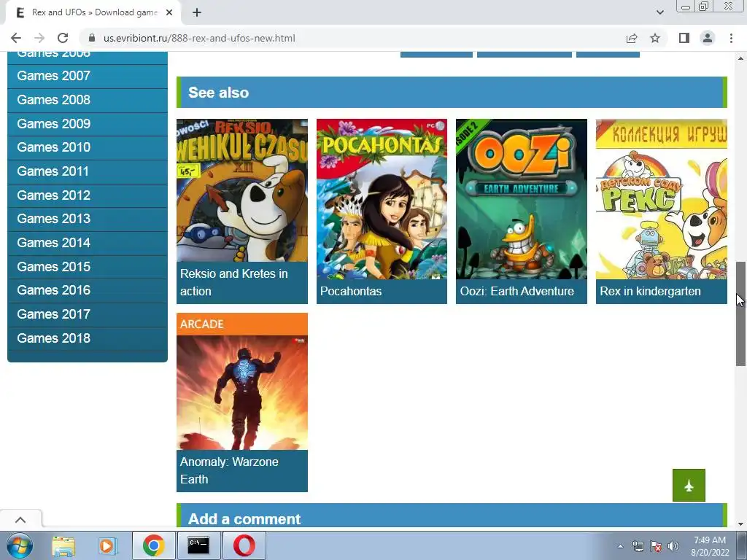Screen dimensions: 747x560
Task: Click the page vertical scrollbar thumb
Action: tap(740, 314)
